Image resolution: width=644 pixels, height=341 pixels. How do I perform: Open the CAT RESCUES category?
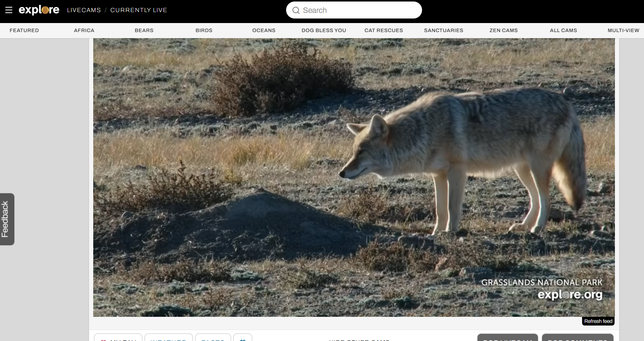[x=384, y=30]
